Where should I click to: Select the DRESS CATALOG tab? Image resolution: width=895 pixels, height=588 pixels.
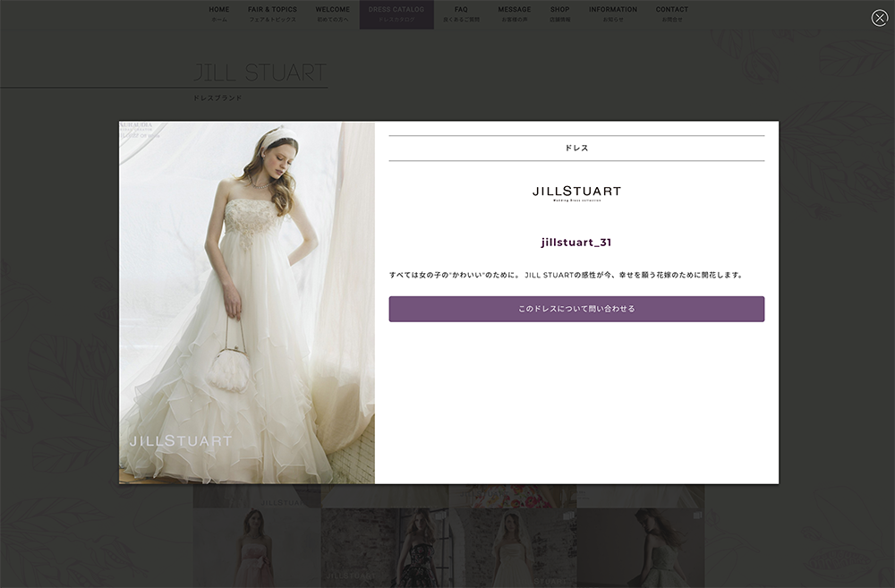pos(396,13)
